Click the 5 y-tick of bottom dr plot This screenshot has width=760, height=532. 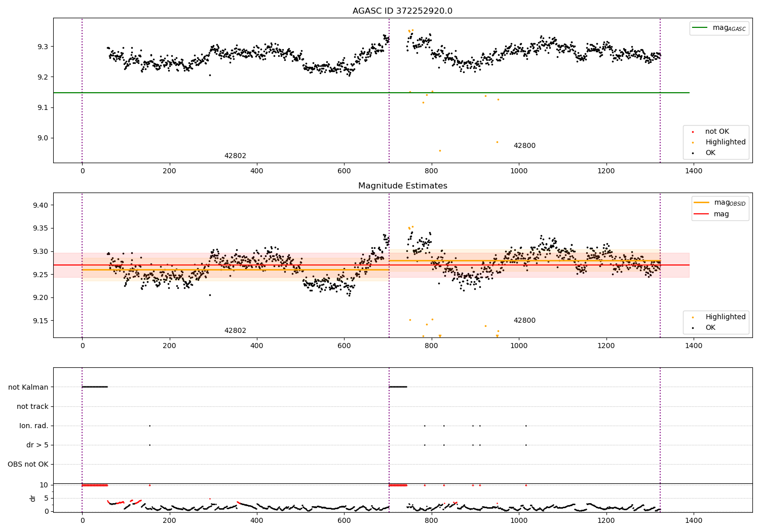(46, 499)
